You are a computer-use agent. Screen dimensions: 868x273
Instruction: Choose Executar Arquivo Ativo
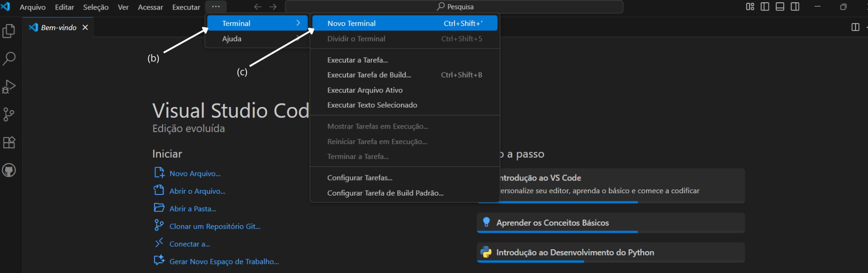point(405,90)
